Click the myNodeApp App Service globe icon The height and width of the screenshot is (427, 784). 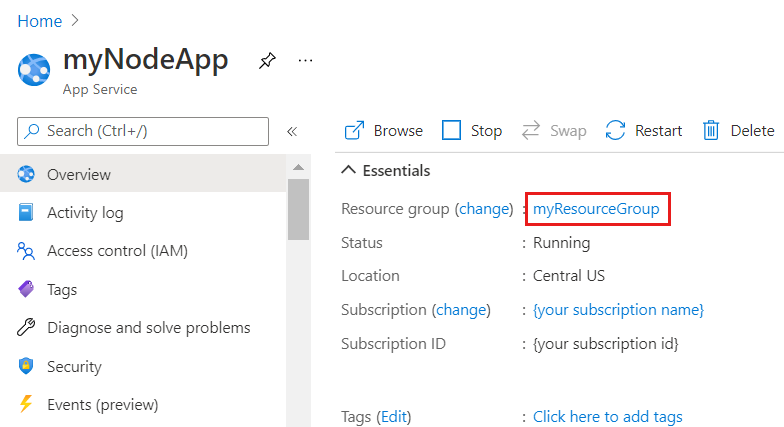[34, 70]
